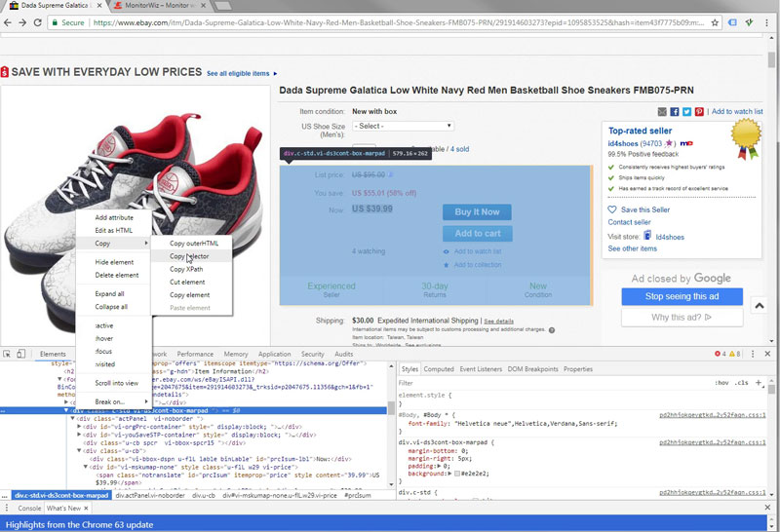Viewport: 780px width, 532px height.
Task: Close the What's New drawer tab
Action: 86,509
